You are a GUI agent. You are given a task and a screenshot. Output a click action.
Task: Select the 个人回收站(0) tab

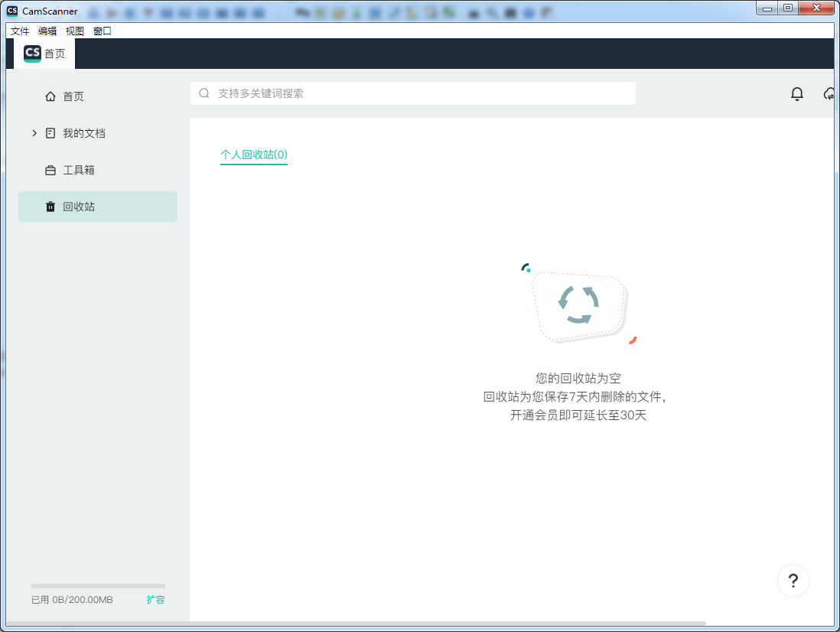tap(253, 155)
